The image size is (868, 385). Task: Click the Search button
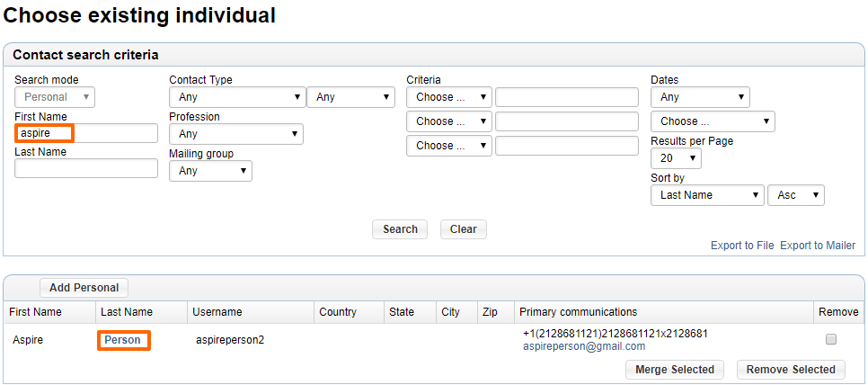click(400, 229)
